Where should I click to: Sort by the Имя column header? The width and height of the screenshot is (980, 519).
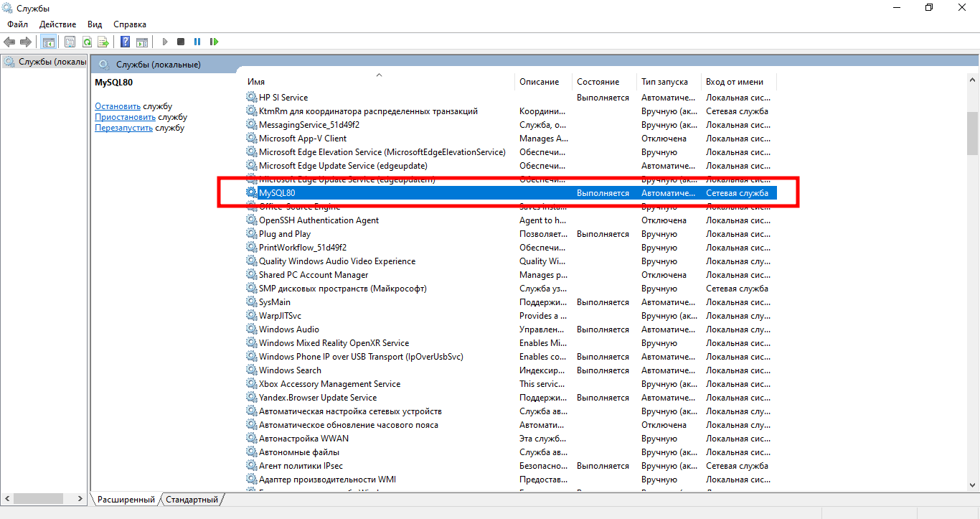point(379,82)
